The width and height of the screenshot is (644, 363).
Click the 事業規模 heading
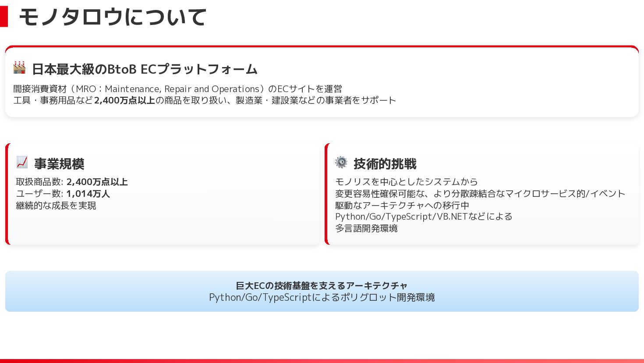pos(59,164)
